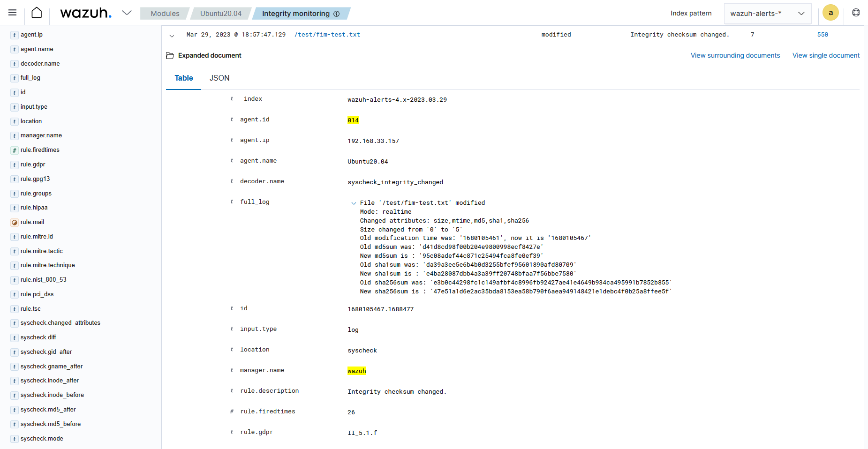Select syscheck.inode_after field in sidebar
Image resolution: width=868 pixels, height=449 pixels.
click(x=49, y=381)
